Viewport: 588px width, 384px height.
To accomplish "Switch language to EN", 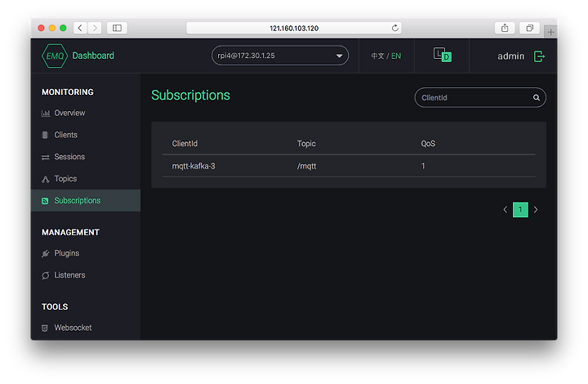I will (396, 56).
